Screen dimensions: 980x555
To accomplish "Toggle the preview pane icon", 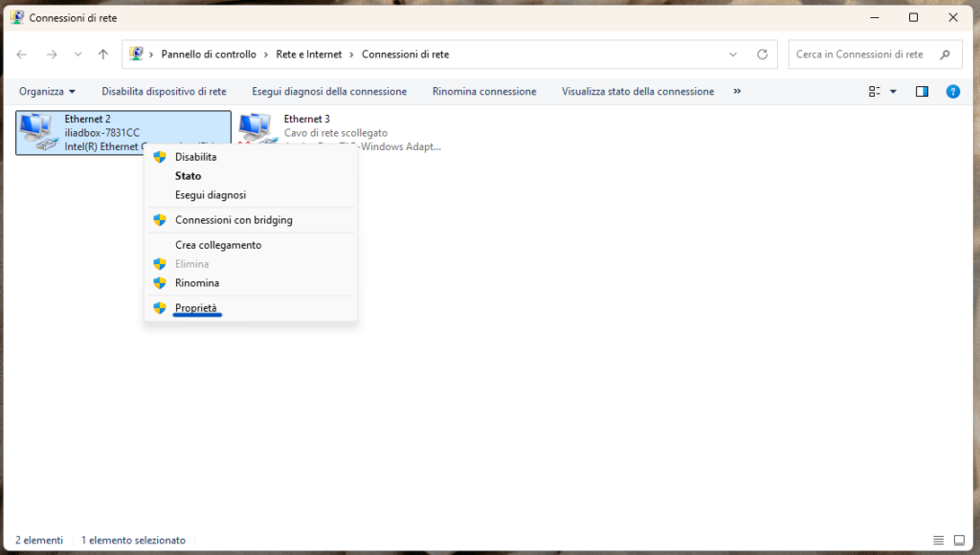I will coord(922,92).
